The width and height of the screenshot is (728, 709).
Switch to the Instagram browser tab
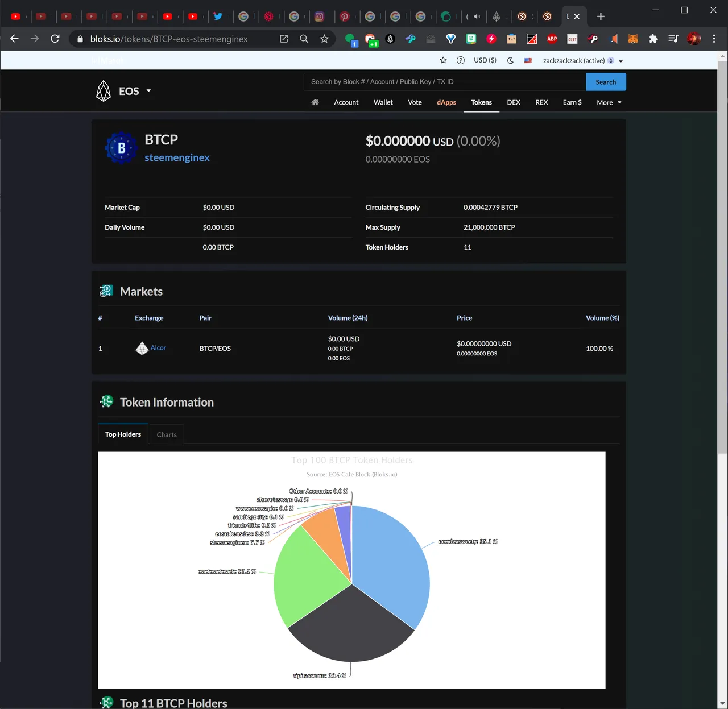(x=319, y=16)
